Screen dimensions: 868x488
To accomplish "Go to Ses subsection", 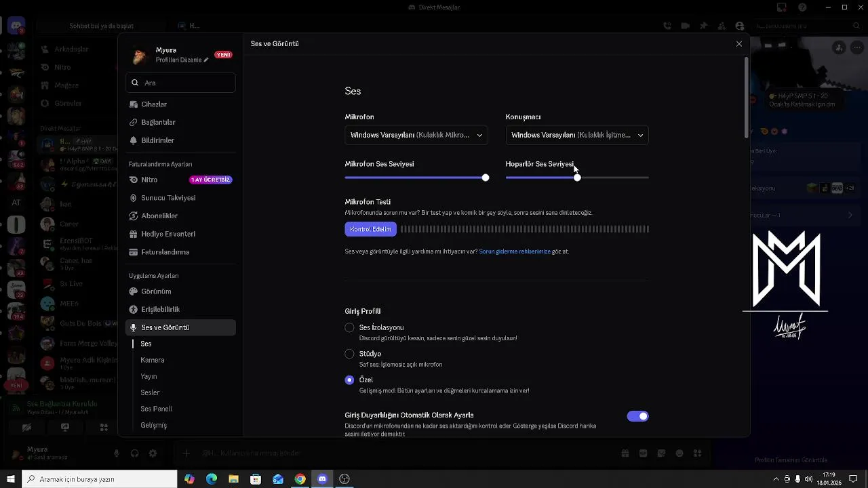I will tap(146, 344).
